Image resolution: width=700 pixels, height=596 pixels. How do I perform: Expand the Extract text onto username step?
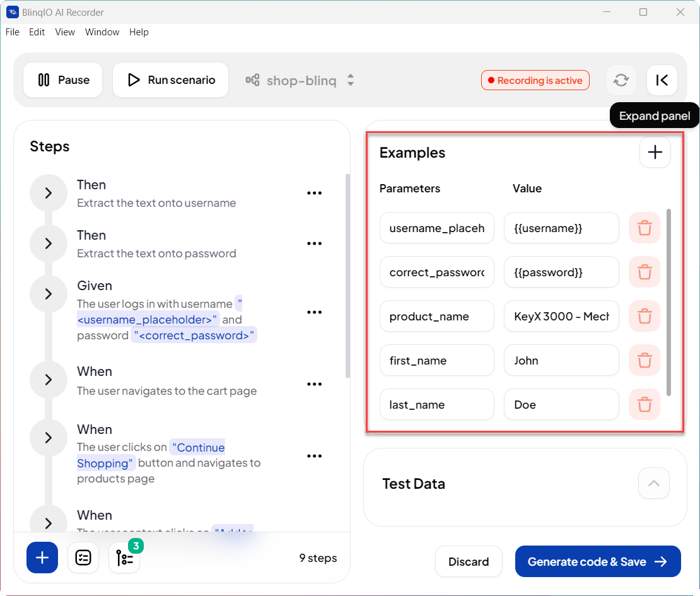(49, 193)
